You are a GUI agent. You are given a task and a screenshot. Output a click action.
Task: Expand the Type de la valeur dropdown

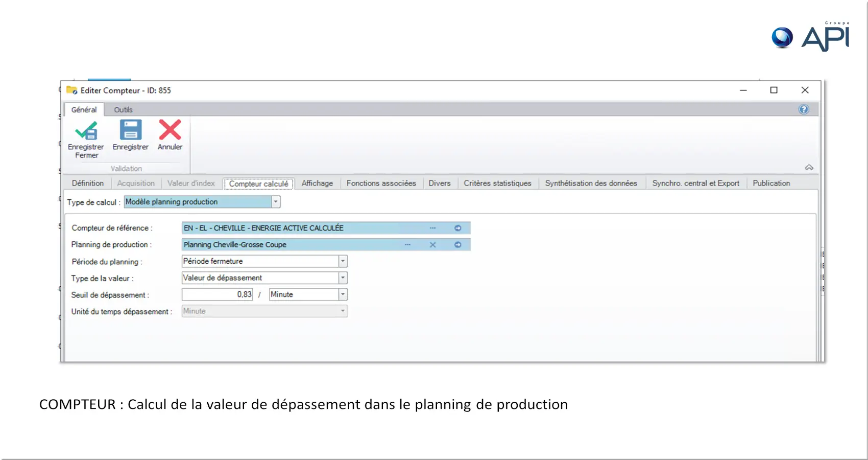point(343,278)
